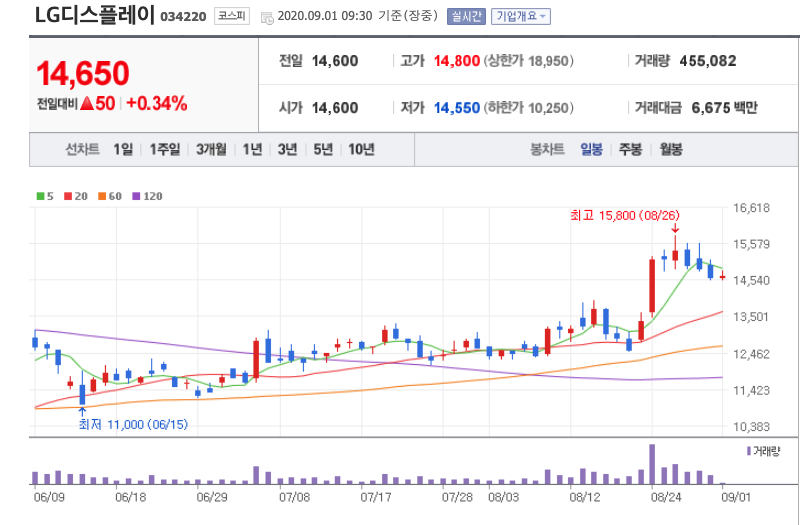Screen dimensions: 800x525
Task: Click the +0.34% change value
Action: pos(157,104)
